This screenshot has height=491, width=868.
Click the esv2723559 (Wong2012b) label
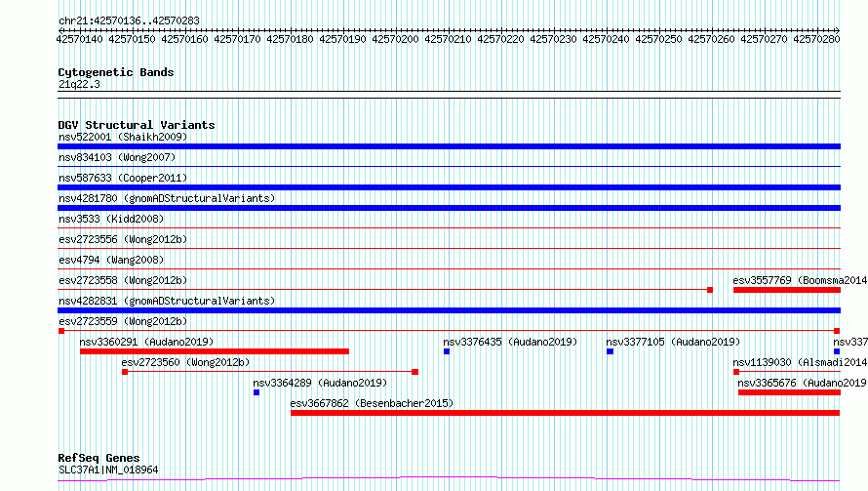pos(123,321)
